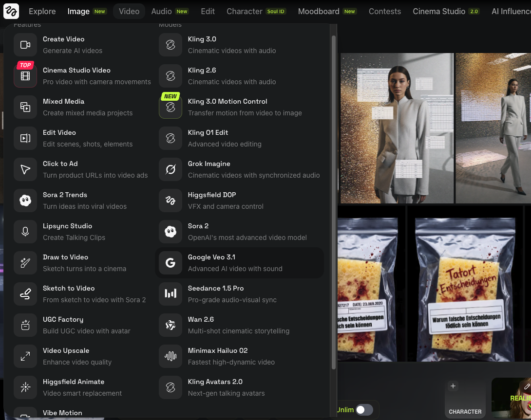Select the Video Upscale arrows icon
This screenshot has height=420, width=531.
[25, 356]
